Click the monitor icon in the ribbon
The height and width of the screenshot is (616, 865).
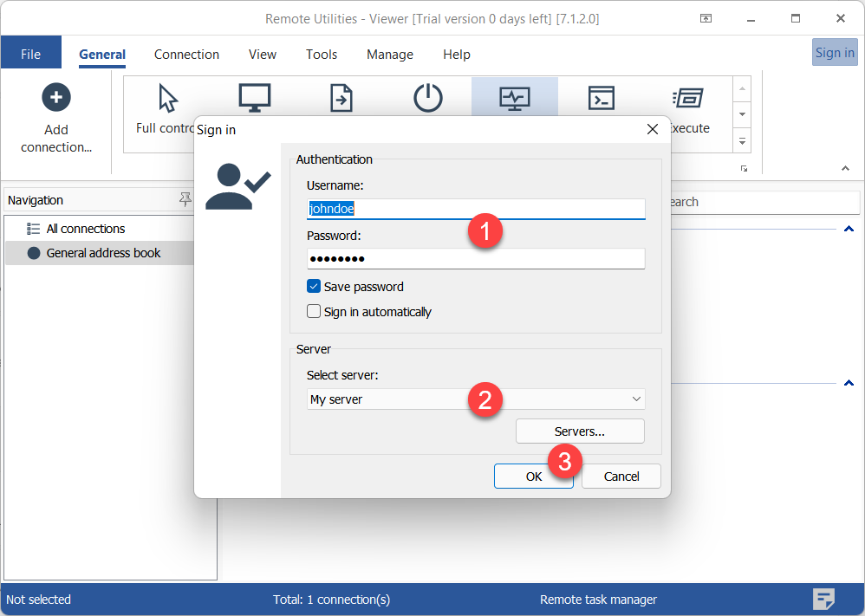[x=255, y=98]
